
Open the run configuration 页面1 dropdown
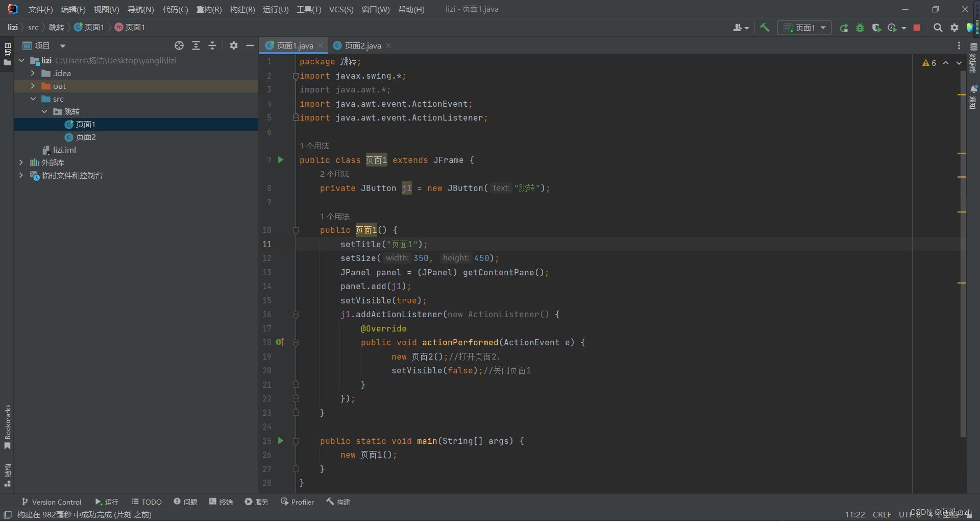[x=804, y=28]
